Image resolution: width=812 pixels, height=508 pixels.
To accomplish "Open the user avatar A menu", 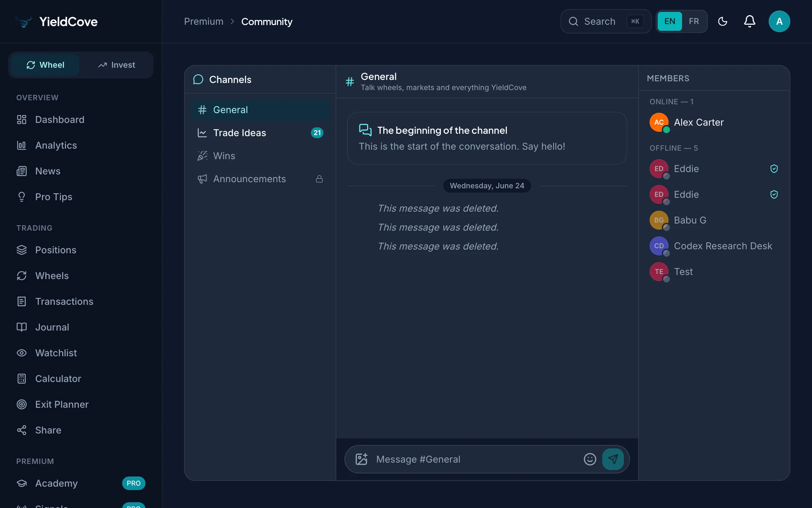I will pyautogui.click(x=780, y=21).
